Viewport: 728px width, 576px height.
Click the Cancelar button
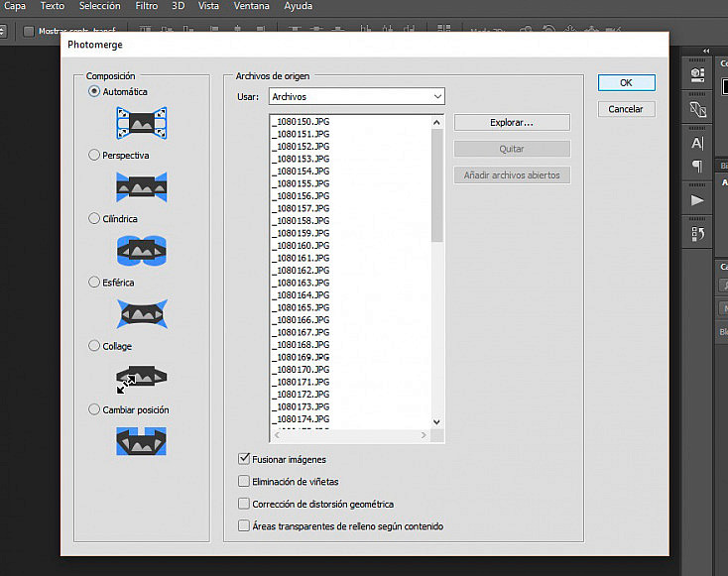pos(626,109)
